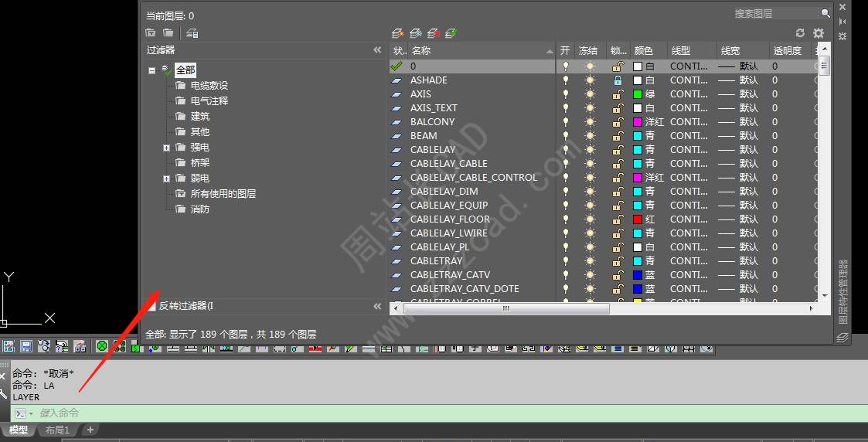The image size is (868, 442).
Task: Click the New Layer icon
Action: tap(397, 33)
